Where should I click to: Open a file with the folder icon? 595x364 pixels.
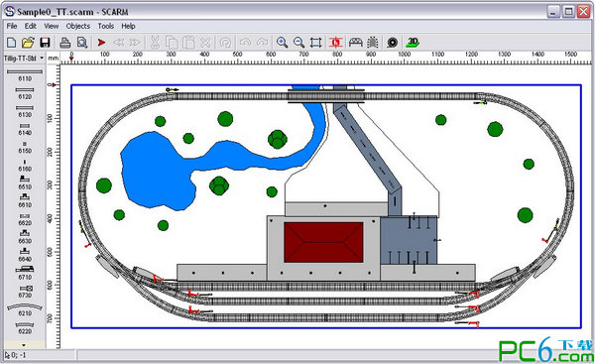click(28, 42)
